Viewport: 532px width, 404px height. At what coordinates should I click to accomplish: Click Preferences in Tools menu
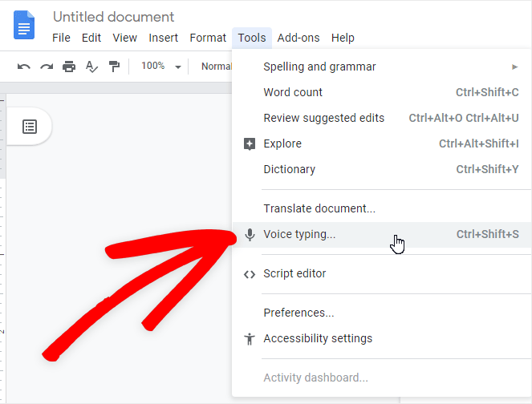[298, 313]
